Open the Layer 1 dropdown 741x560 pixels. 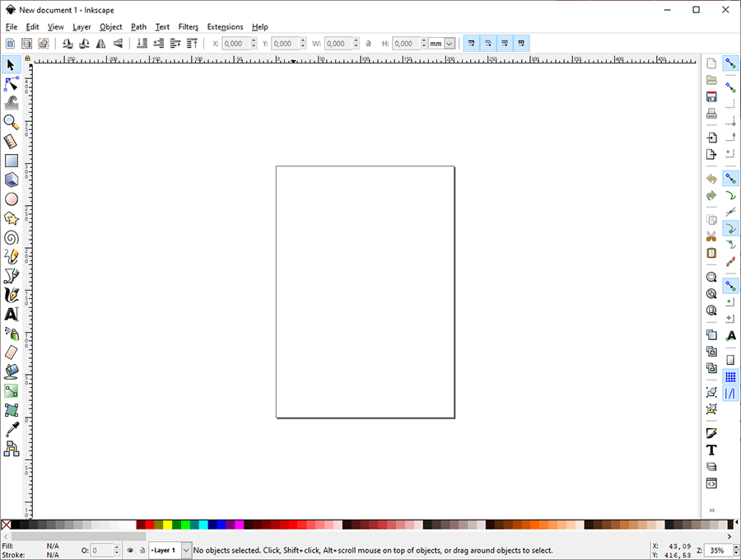point(187,550)
